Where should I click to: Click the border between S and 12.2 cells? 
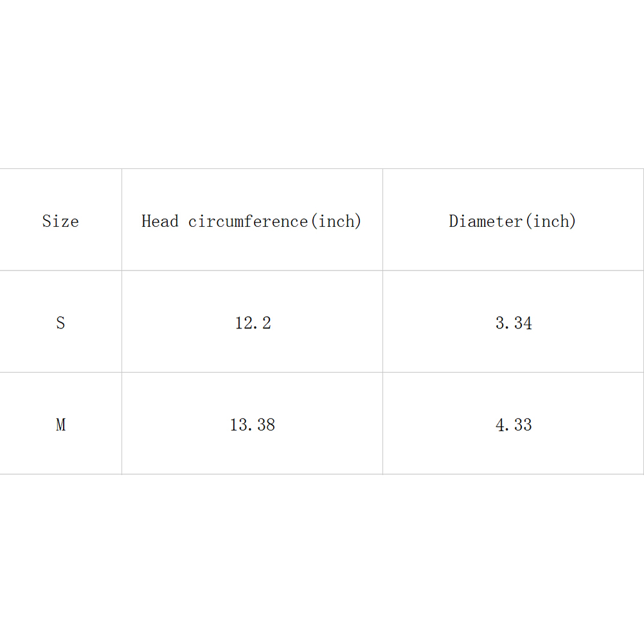coord(121,321)
